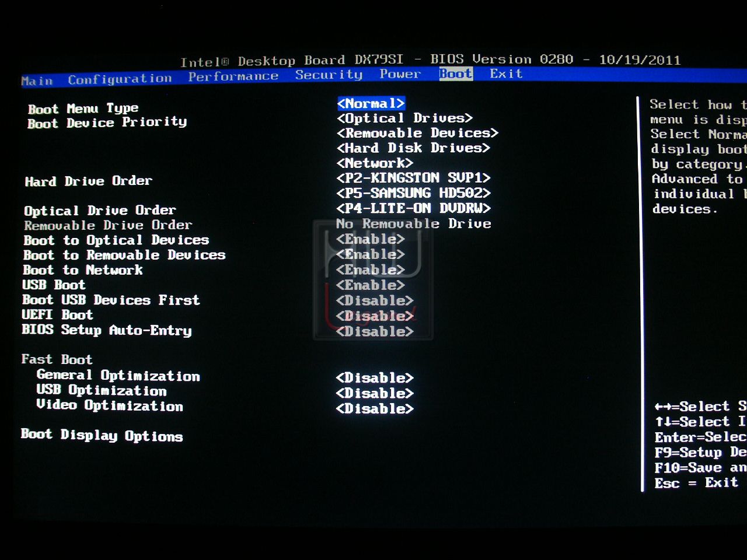Change the Boot Menu Type <Normal> value
Viewport: 747px width, 560px height.
371,103
